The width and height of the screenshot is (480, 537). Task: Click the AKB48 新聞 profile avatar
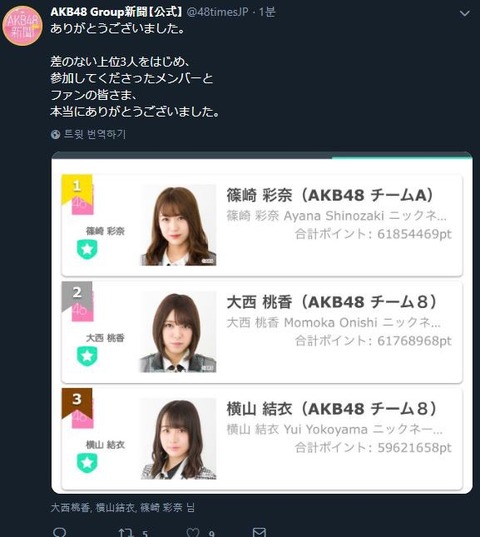[x=22, y=26]
